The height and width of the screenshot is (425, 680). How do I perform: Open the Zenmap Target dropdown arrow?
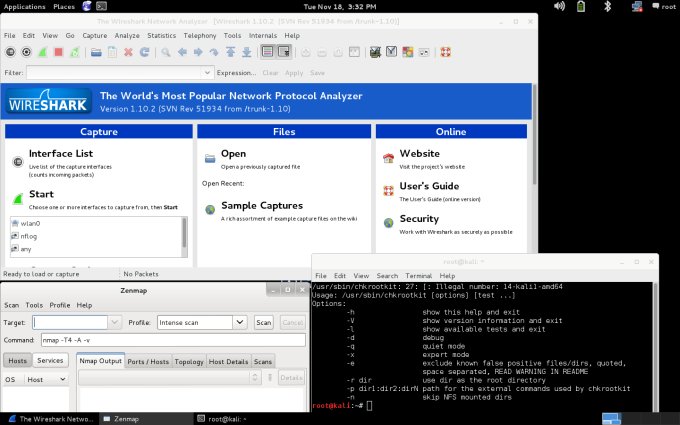click(x=115, y=323)
